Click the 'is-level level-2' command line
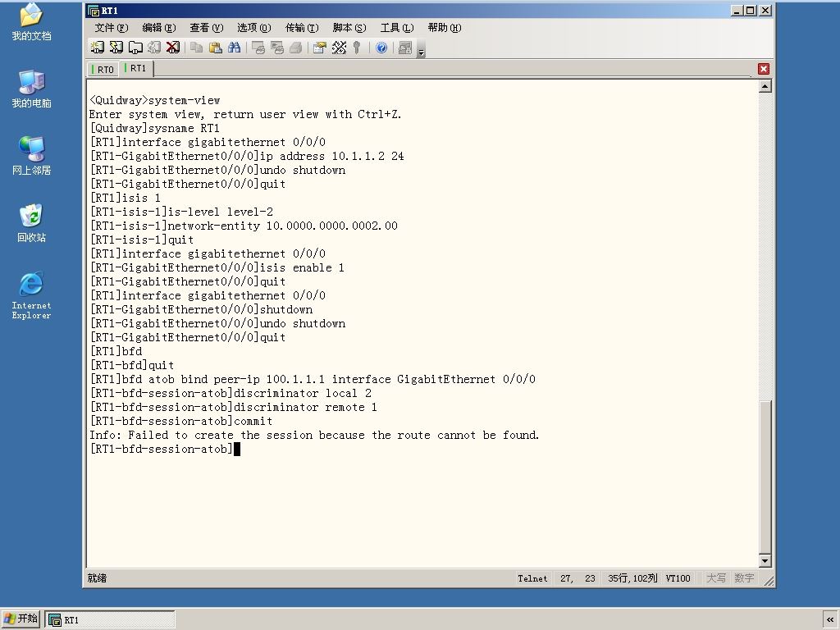The height and width of the screenshot is (630, 840). click(181, 212)
